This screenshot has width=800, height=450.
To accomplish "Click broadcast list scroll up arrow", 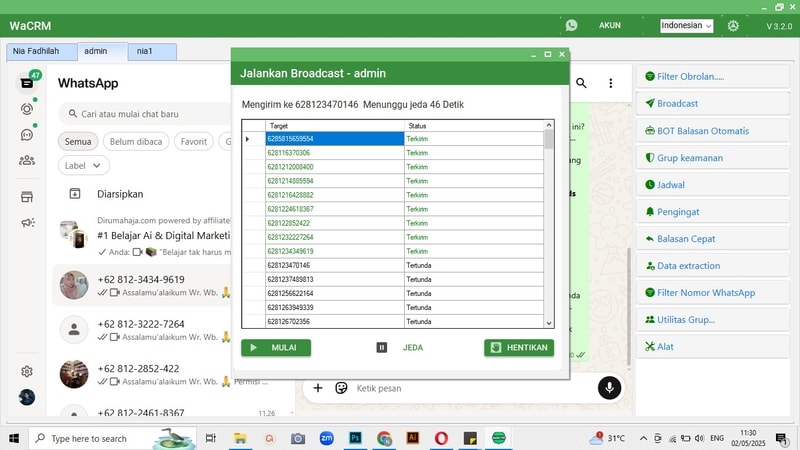I will (x=549, y=125).
